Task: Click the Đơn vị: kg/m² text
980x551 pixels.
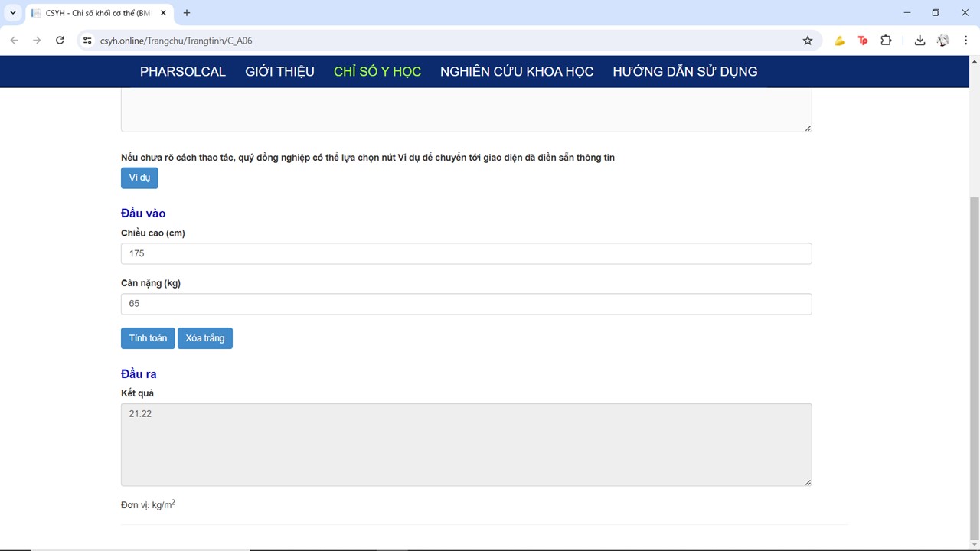Action: click(x=148, y=504)
